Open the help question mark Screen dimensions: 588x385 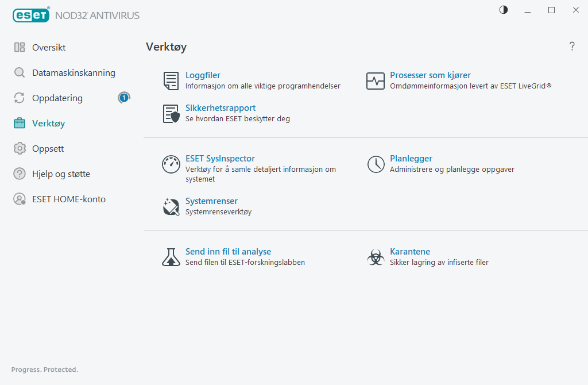572,47
